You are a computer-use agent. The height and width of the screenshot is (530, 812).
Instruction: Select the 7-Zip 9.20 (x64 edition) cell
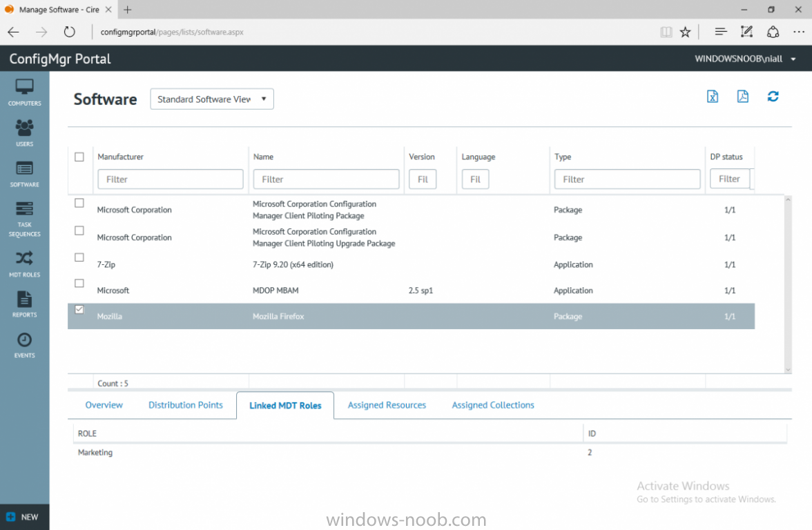click(x=293, y=264)
